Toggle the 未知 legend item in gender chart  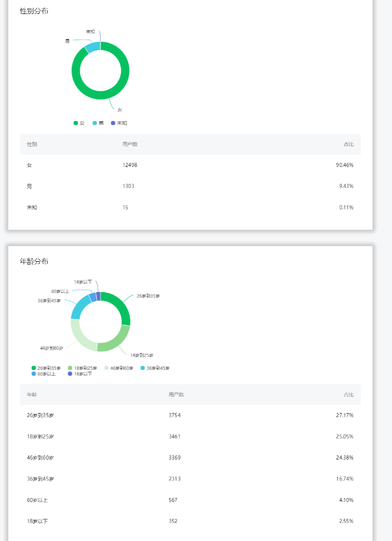coord(119,123)
